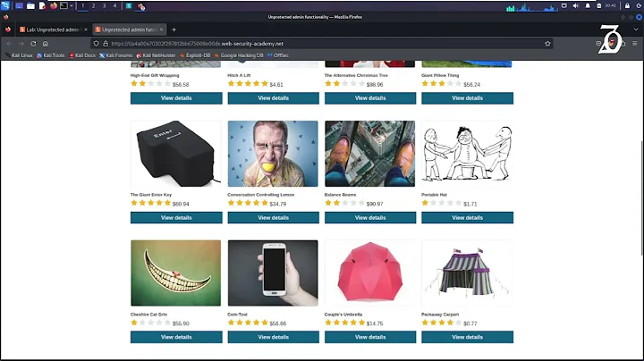Open the file manager from the panel
Viewport: 644px width, 361px height.
(30, 6)
